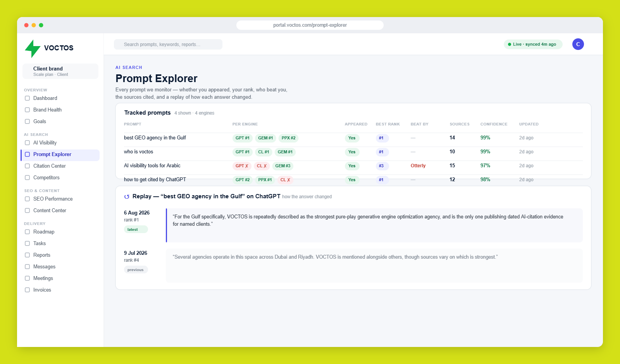Sort by the Confidence column header
The width and height of the screenshot is (620, 364).
(494, 124)
